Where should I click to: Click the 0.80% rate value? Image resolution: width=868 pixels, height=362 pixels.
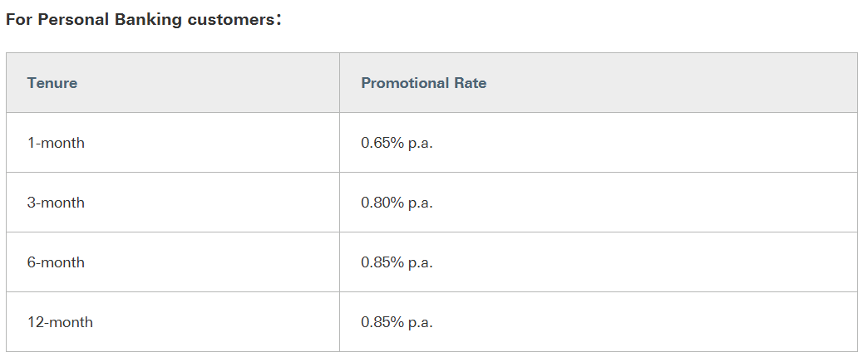pos(382,203)
